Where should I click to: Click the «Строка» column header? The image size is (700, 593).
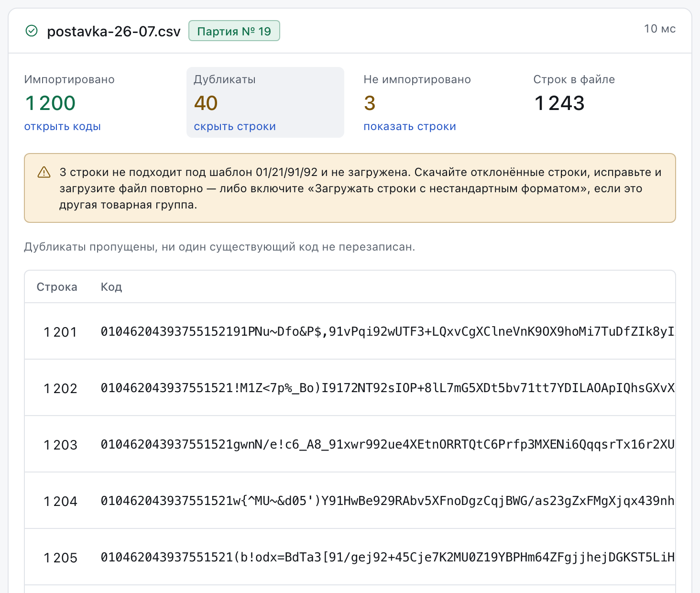point(57,287)
